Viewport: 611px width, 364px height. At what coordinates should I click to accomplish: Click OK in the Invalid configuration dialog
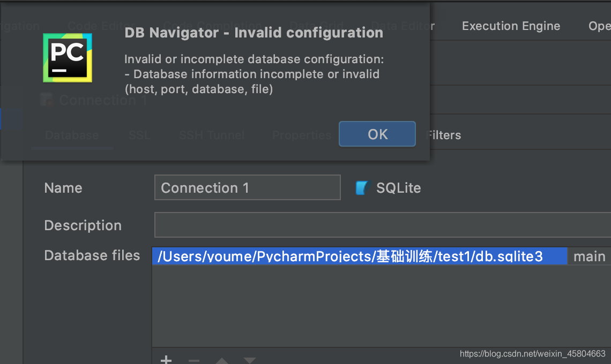click(377, 134)
